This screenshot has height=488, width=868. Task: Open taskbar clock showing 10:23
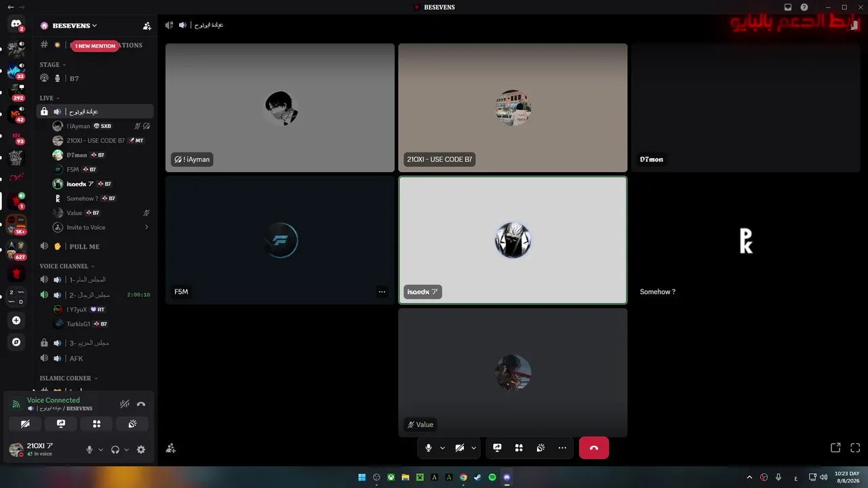point(847,477)
